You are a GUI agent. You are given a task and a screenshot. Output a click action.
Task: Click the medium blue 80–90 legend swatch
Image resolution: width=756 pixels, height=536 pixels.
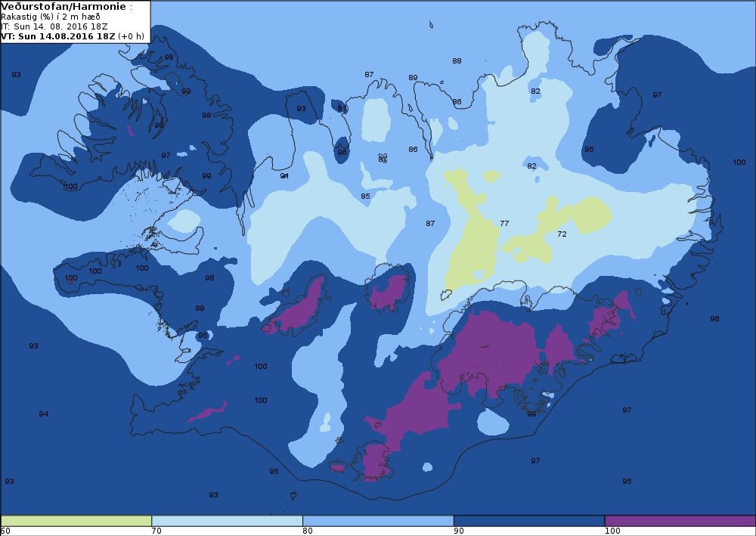coord(378,521)
